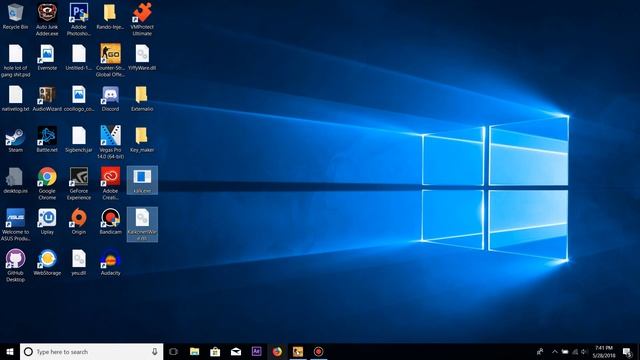Select the coollogo_co image file

click(78, 98)
